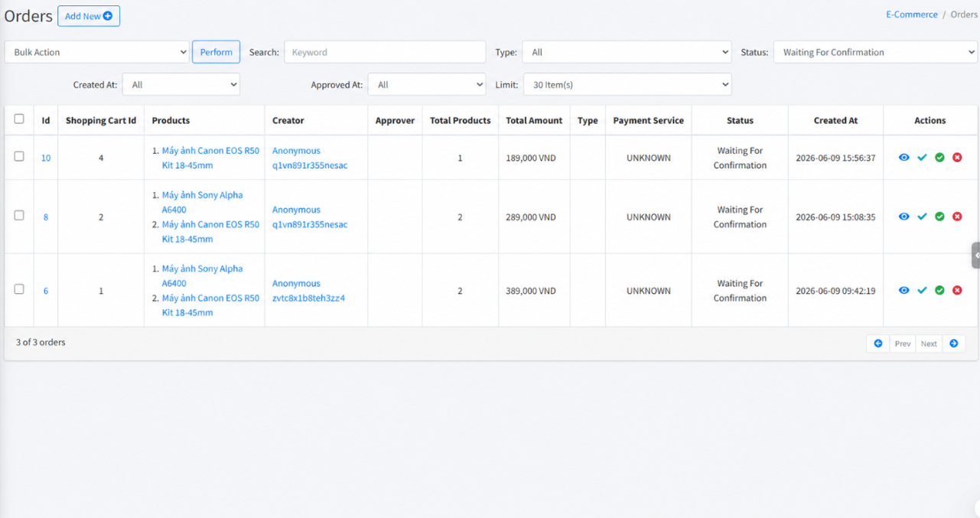
Task: Open the Limit 30 Item(s) dropdown
Action: tap(627, 84)
